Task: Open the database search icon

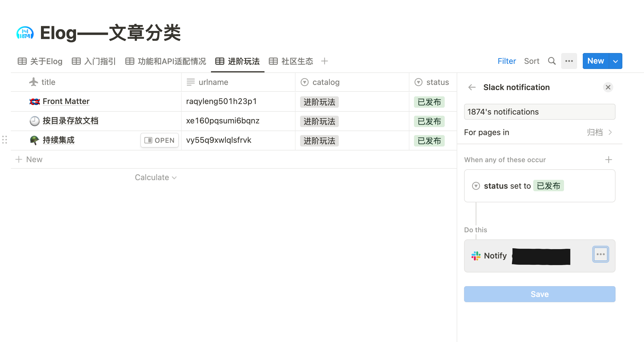Action: (x=552, y=61)
